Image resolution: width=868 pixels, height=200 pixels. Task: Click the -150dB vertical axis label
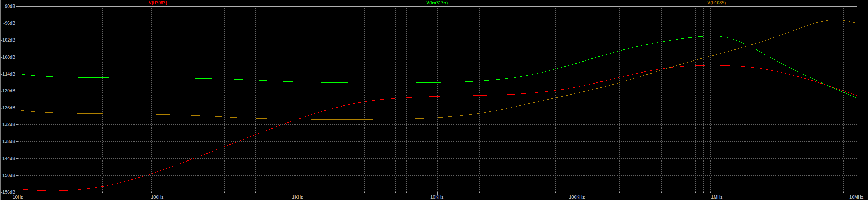click(x=8, y=175)
